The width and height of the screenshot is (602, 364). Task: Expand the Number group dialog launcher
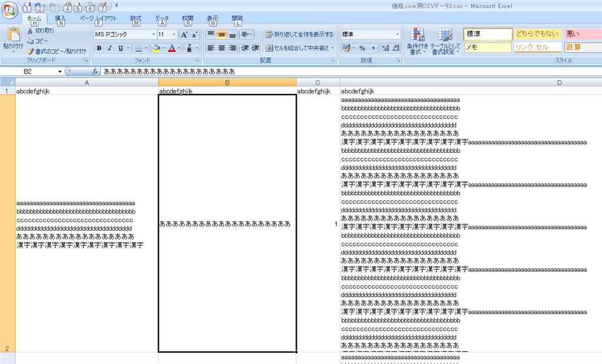coord(398,61)
